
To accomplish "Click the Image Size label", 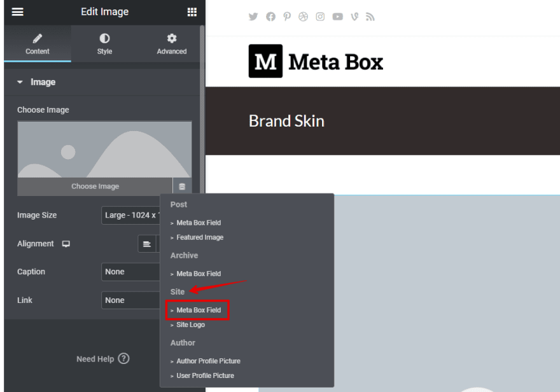I will pyautogui.click(x=37, y=215).
